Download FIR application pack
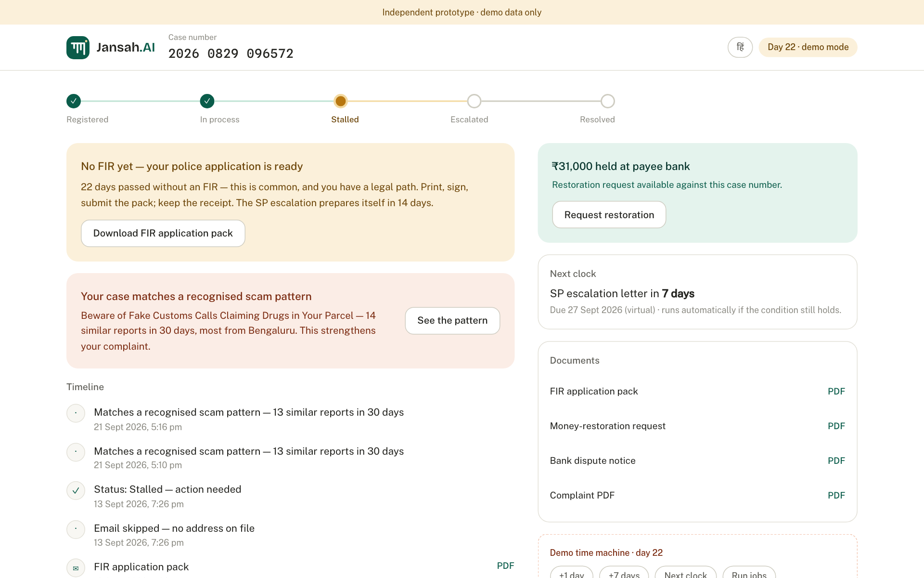924x578 pixels. [163, 234]
